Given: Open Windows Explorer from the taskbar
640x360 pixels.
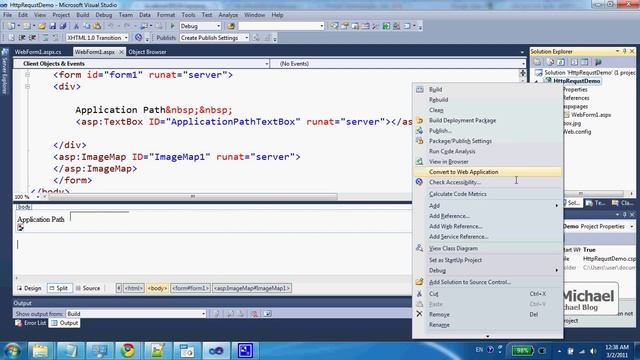Looking at the screenshot, I should tap(40, 350).
